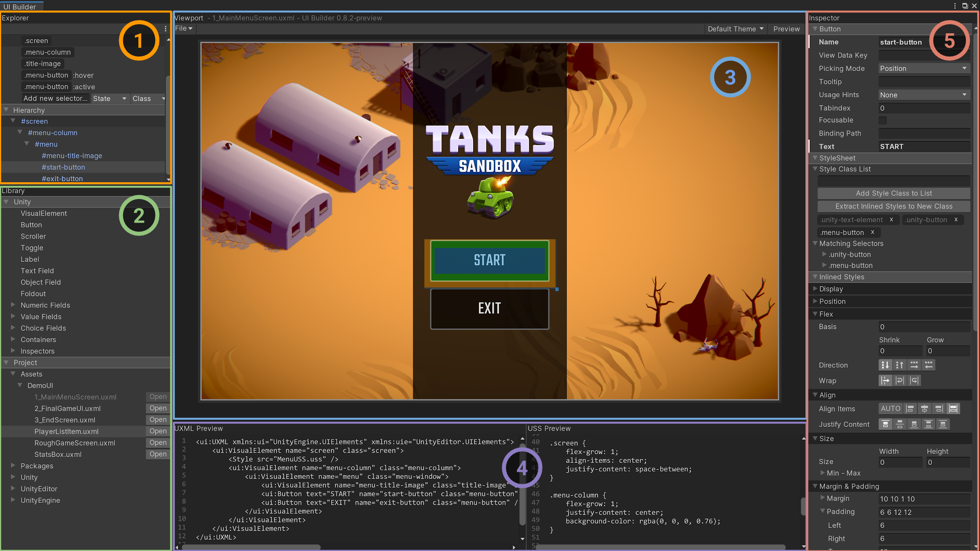Click Add Style Class to List button
Viewport: 980px width, 551px height.
tap(893, 193)
